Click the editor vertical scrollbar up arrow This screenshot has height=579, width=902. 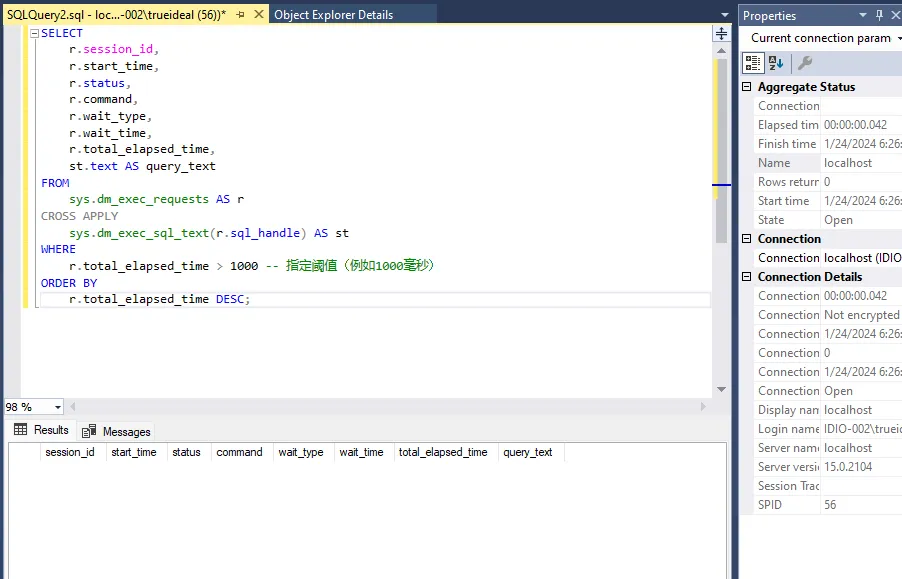pos(721,51)
